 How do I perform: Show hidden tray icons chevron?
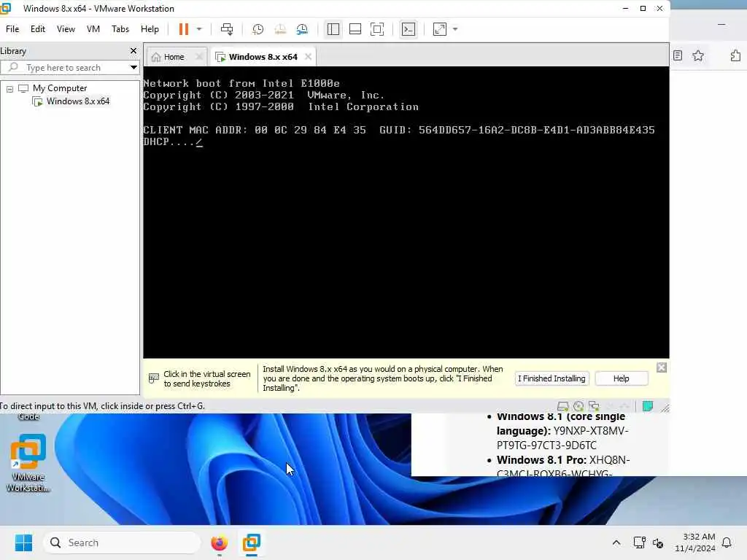[x=616, y=542]
